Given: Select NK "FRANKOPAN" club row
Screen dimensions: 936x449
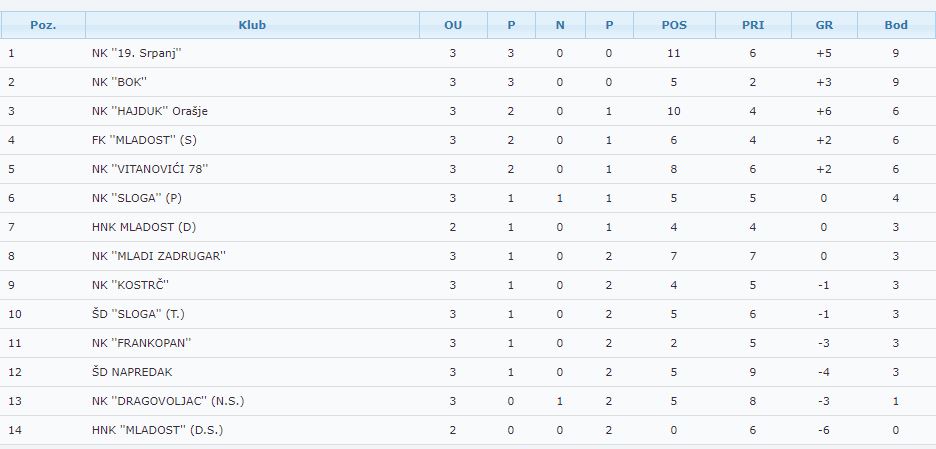Looking at the screenshot, I should pos(468,343).
